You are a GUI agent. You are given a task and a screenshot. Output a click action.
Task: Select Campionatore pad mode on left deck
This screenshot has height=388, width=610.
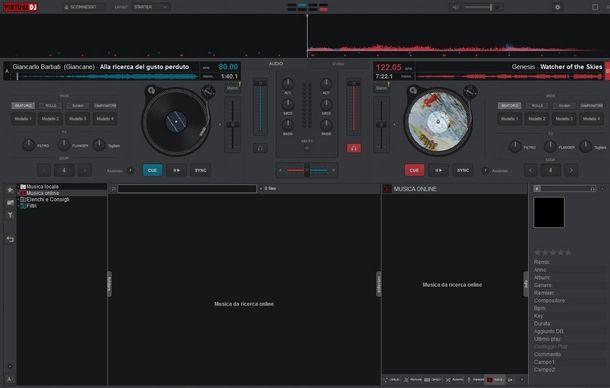105,105
